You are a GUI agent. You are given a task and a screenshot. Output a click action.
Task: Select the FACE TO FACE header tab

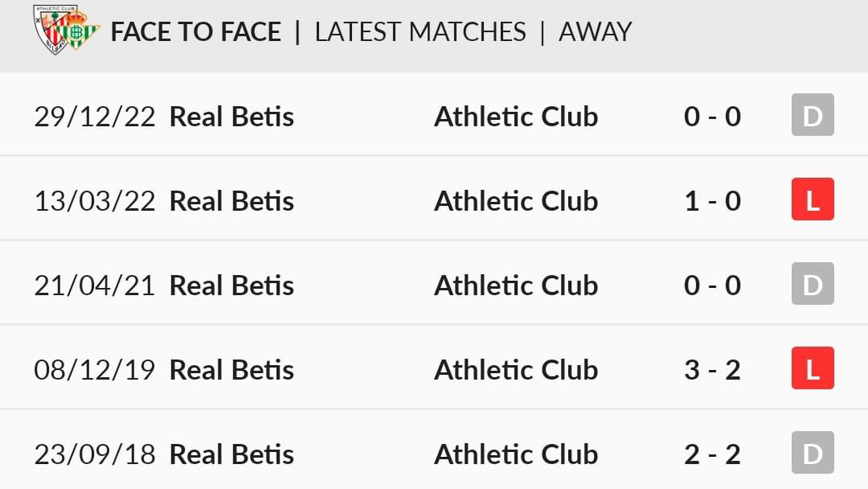pos(196,31)
